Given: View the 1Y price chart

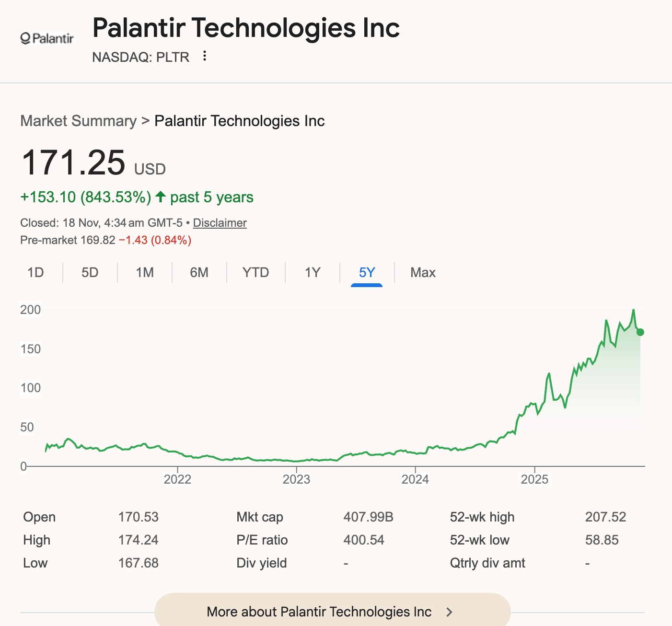Looking at the screenshot, I should tap(313, 273).
